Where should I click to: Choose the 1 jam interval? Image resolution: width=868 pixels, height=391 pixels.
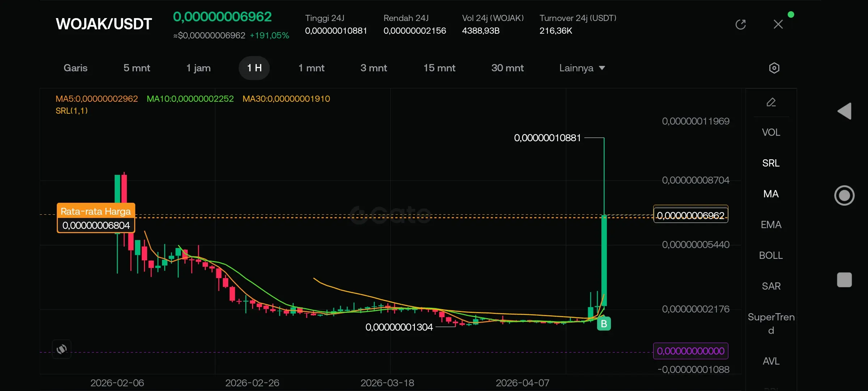point(198,68)
